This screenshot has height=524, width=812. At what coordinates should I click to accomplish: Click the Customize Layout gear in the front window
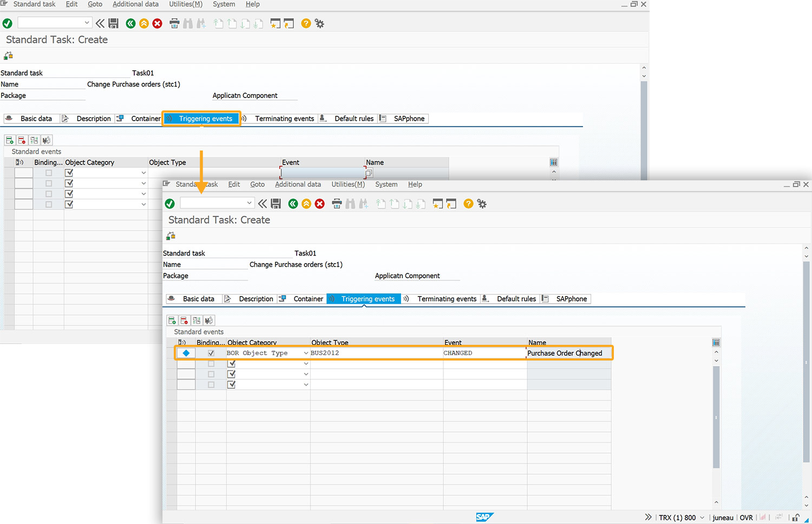click(x=482, y=204)
